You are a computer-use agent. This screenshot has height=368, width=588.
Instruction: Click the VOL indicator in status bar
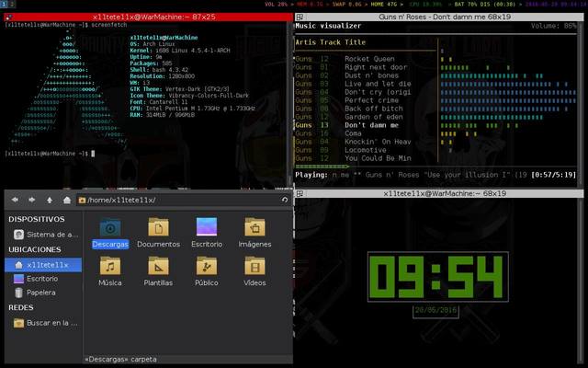tap(276, 5)
